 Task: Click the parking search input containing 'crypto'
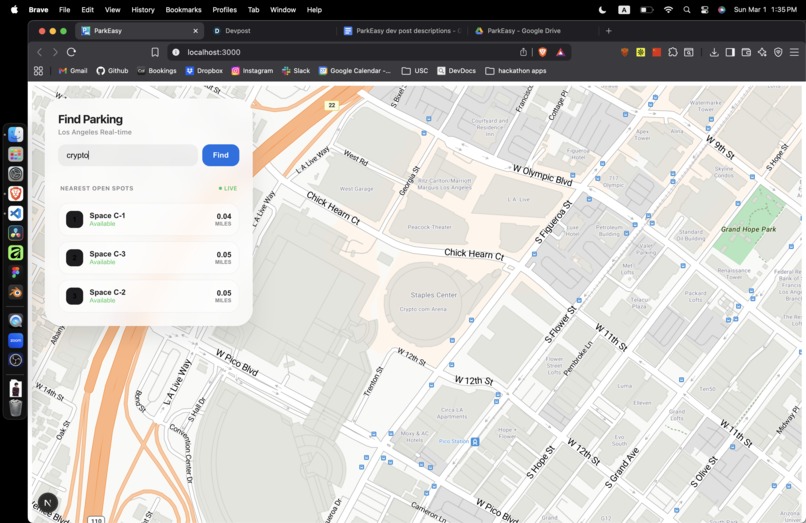click(127, 155)
